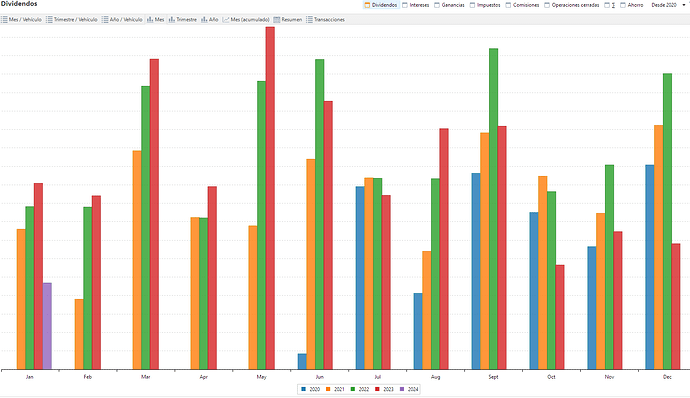Screen dimensions: 690x398
Task: Click the 2020 blue legend swatch
Action: tap(303, 389)
